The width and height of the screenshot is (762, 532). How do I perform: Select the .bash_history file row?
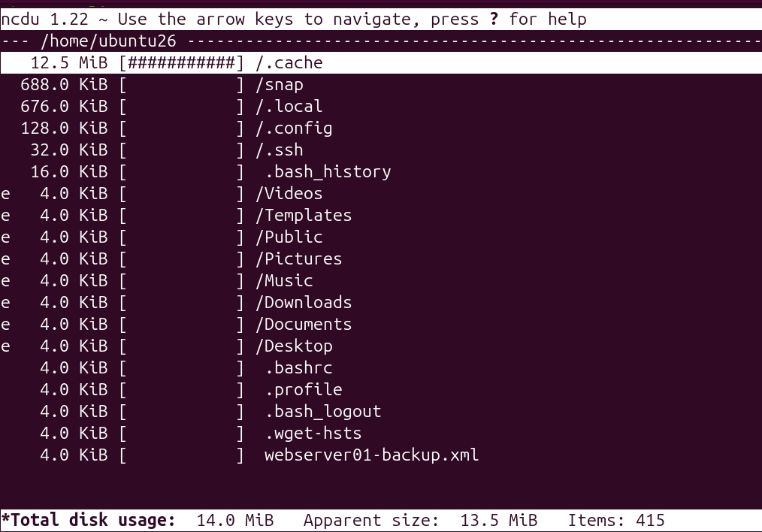pos(381,171)
